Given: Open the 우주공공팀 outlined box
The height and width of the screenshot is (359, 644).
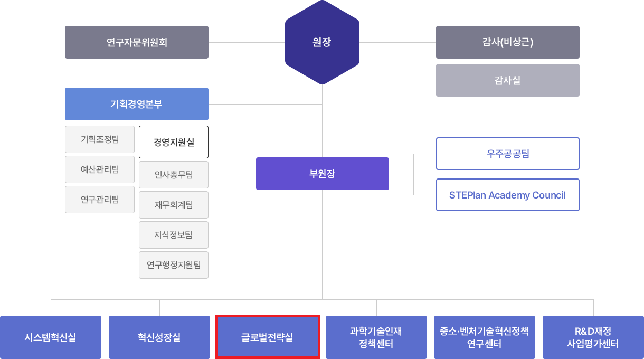Looking at the screenshot, I should point(508,154).
